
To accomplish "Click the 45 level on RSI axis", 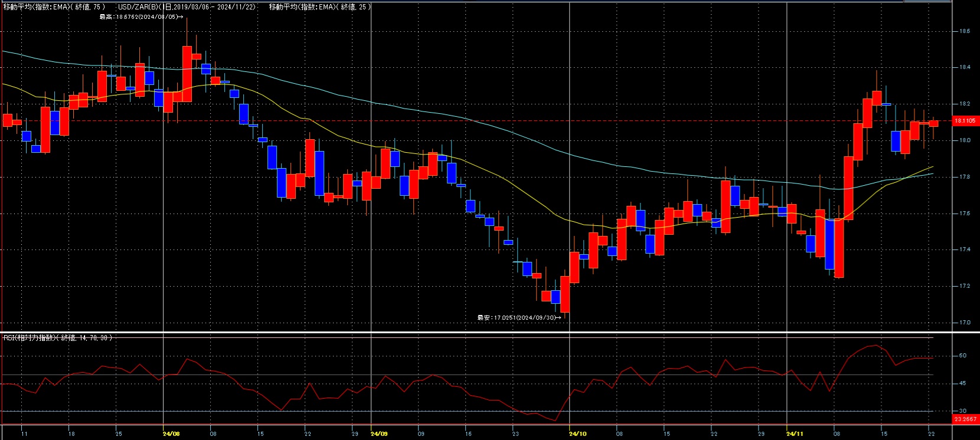I will pos(962,383).
